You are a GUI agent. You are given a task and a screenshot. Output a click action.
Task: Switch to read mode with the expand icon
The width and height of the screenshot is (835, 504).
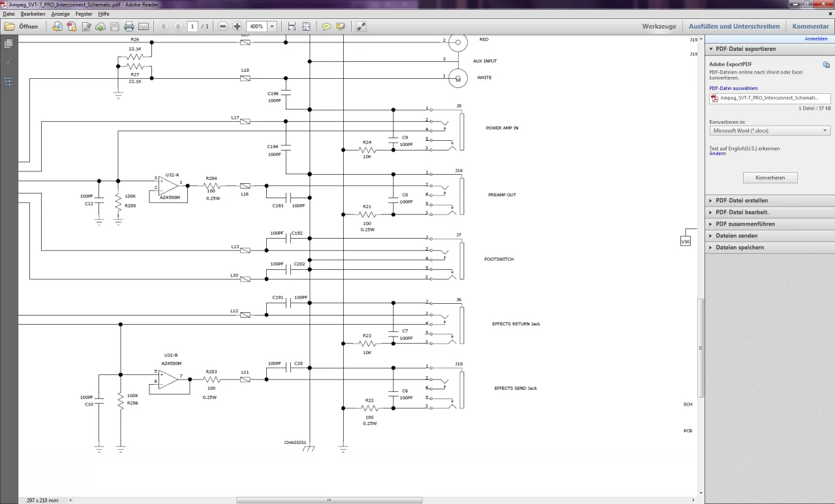pyautogui.click(x=361, y=27)
